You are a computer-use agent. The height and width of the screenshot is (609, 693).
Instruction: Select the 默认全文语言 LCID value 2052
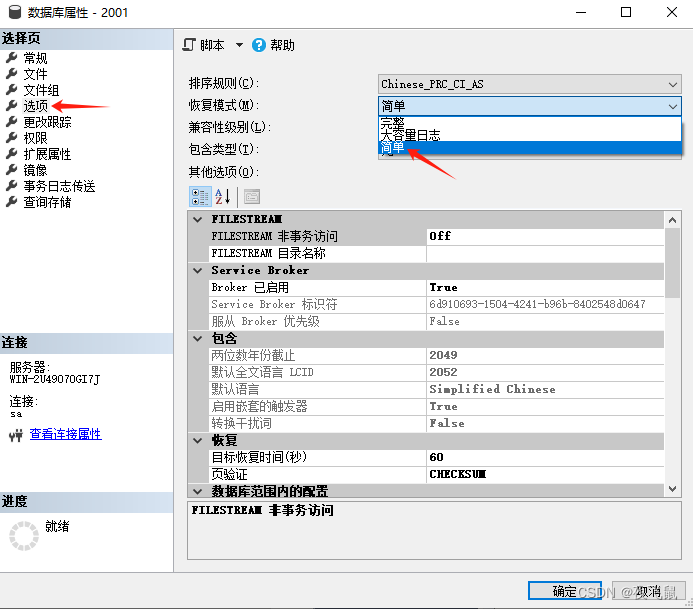(545, 372)
